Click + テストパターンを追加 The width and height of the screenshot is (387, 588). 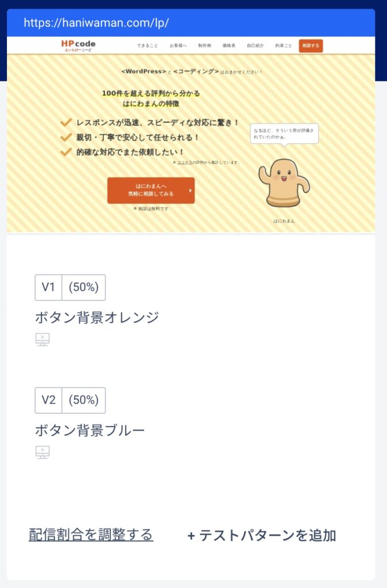[262, 536]
